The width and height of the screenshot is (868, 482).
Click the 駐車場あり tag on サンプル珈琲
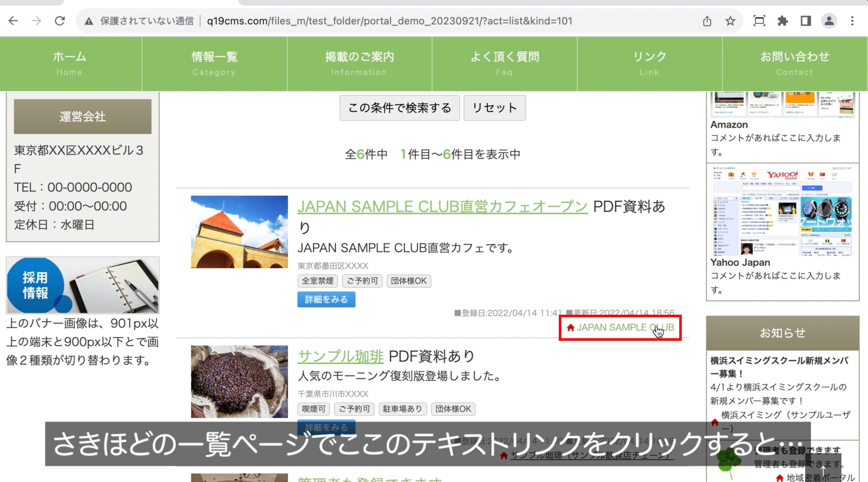tap(403, 409)
